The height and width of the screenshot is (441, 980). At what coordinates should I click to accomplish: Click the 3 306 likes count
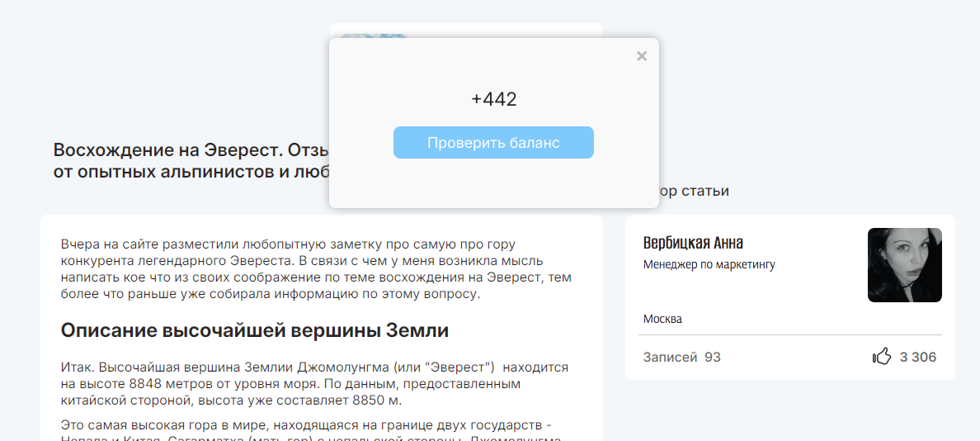coord(918,358)
